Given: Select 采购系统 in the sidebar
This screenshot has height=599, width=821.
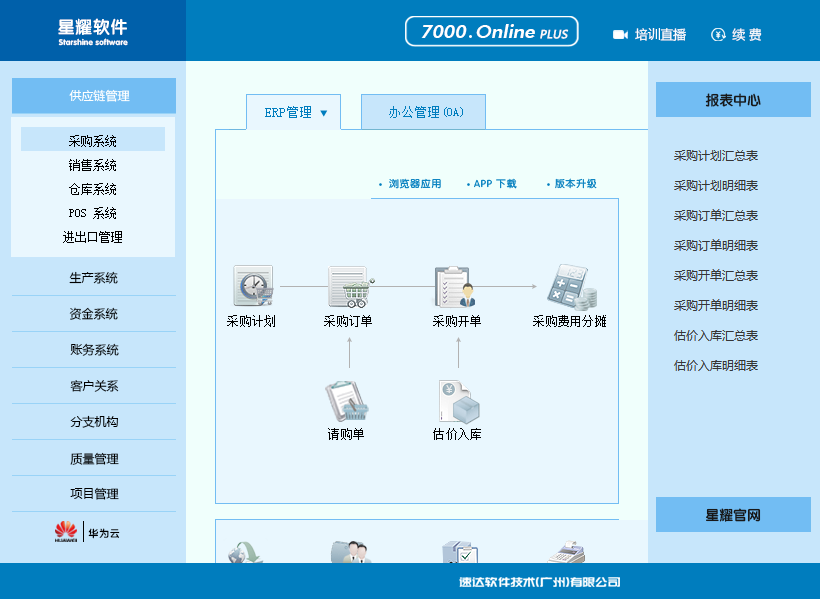Looking at the screenshot, I should tap(93, 141).
